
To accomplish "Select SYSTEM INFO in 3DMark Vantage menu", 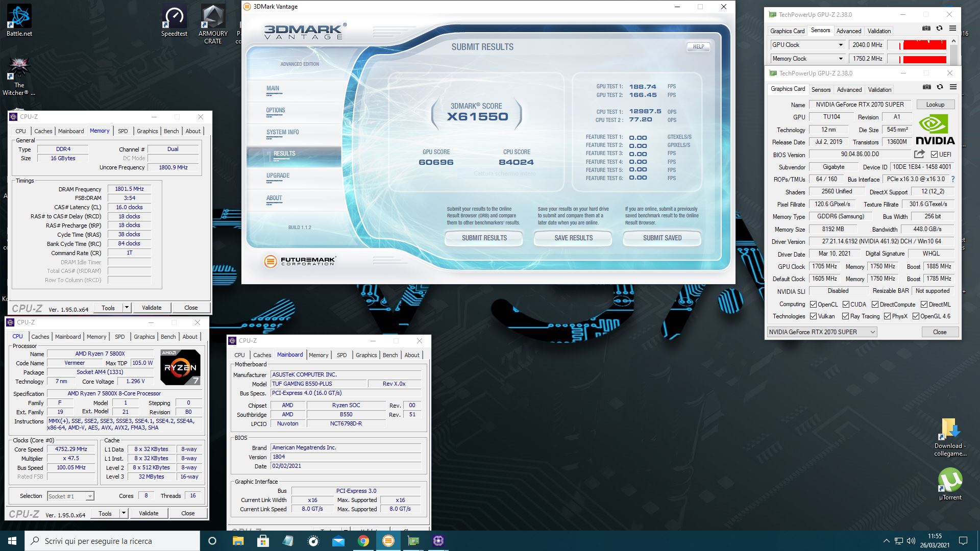I will pos(283,132).
